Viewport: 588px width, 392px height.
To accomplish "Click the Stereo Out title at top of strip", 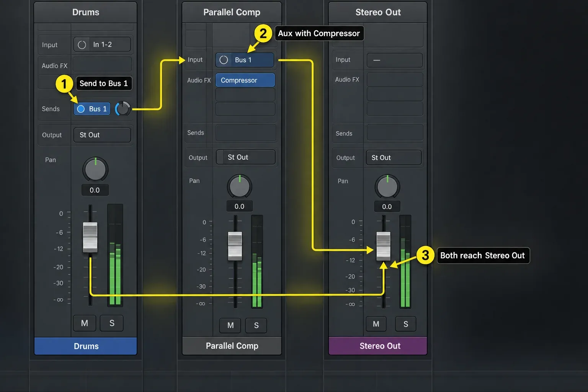I will (x=378, y=12).
